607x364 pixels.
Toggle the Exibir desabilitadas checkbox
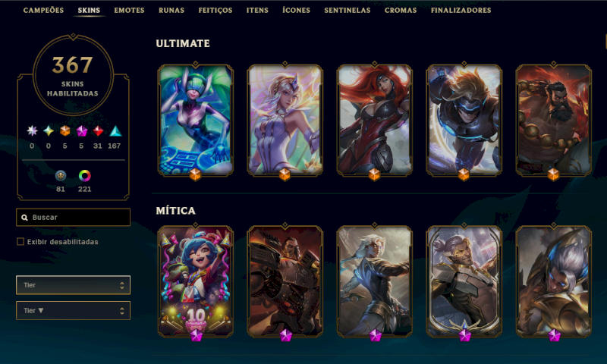(20, 241)
